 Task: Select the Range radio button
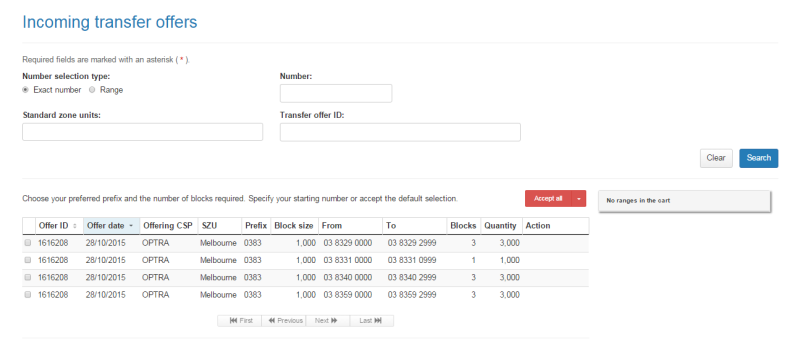[x=92, y=90]
